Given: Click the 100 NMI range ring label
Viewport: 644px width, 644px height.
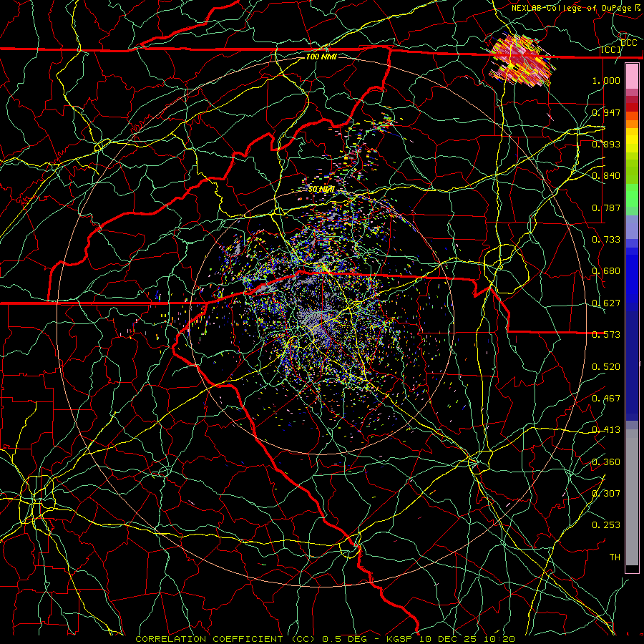Looking at the screenshot, I should coord(321,57).
